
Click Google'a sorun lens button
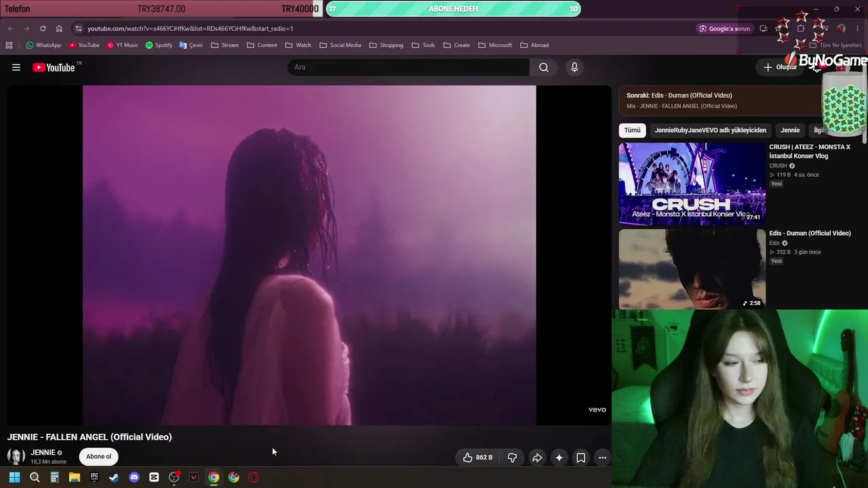(x=725, y=28)
